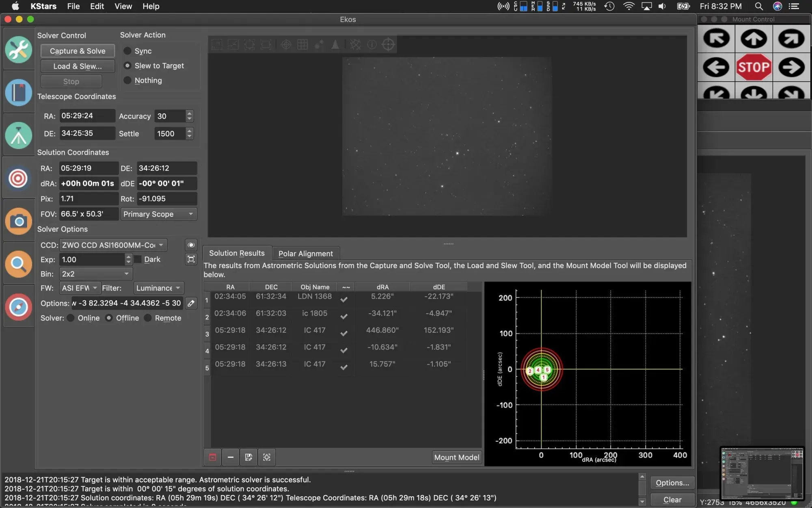812x508 pixels.
Task: Enable the Dark frame checkbox
Action: 138,259
